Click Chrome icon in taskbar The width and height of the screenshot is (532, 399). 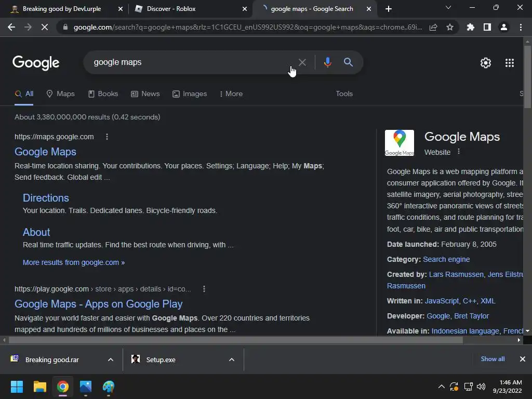point(63,387)
